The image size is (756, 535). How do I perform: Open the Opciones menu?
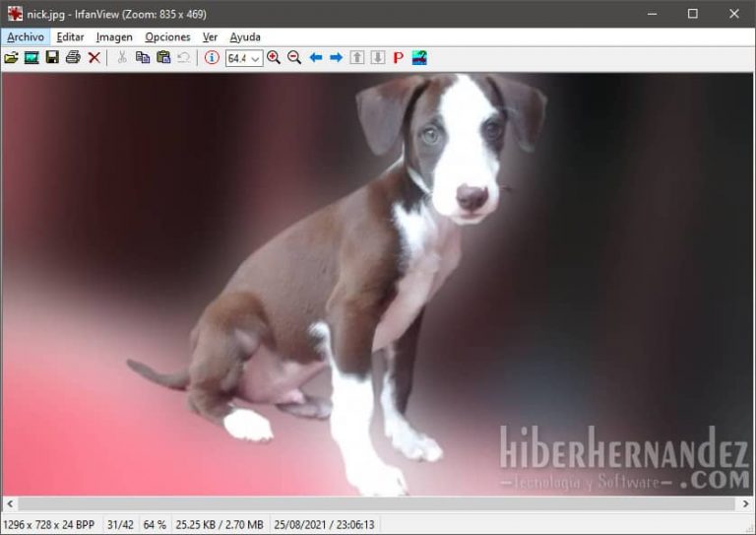coord(167,36)
